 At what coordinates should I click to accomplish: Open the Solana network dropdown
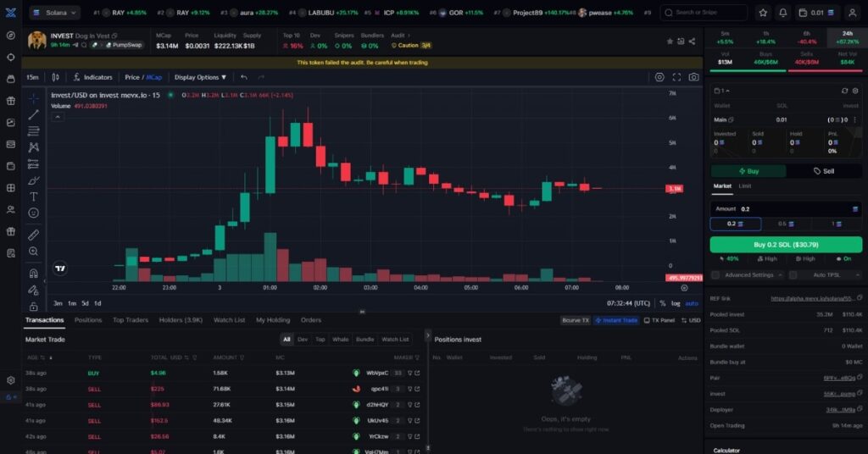click(x=55, y=12)
